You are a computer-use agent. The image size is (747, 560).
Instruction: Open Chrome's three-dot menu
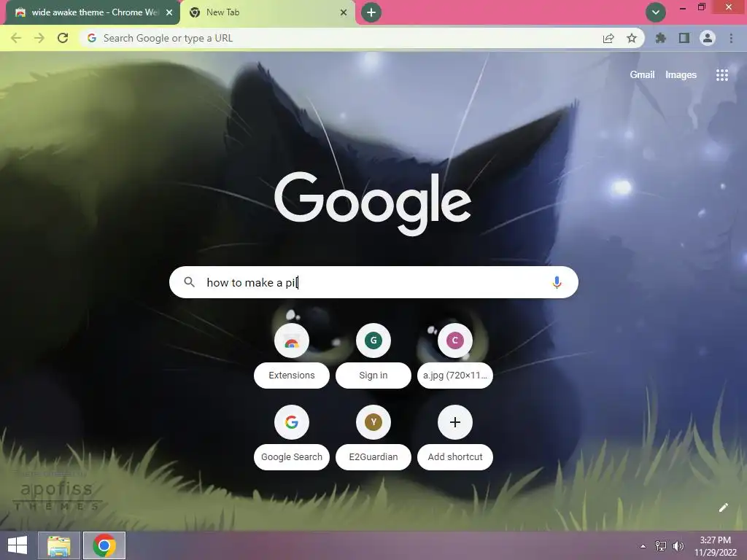(731, 38)
